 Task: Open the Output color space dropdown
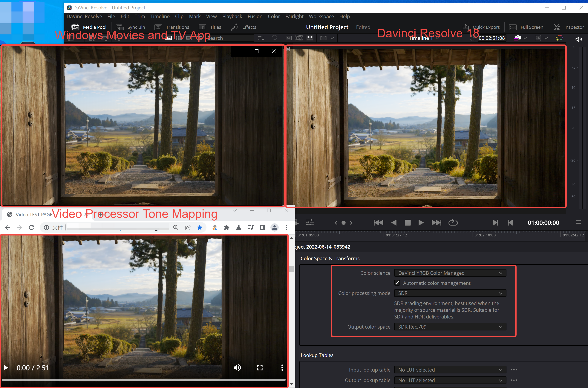tap(450, 327)
